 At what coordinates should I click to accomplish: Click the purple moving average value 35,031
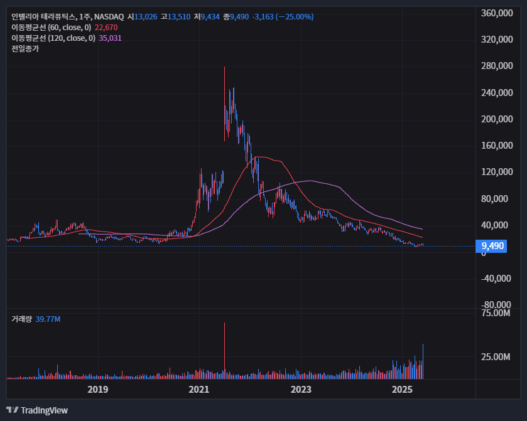click(110, 38)
